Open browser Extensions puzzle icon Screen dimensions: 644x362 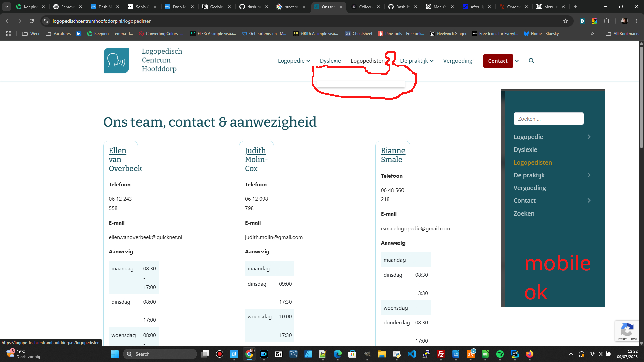(606, 21)
